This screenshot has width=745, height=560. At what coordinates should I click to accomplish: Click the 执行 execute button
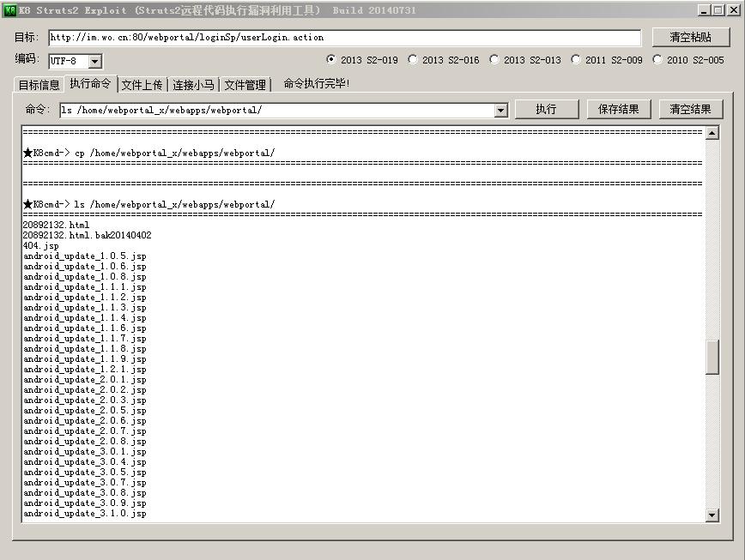[547, 109]
